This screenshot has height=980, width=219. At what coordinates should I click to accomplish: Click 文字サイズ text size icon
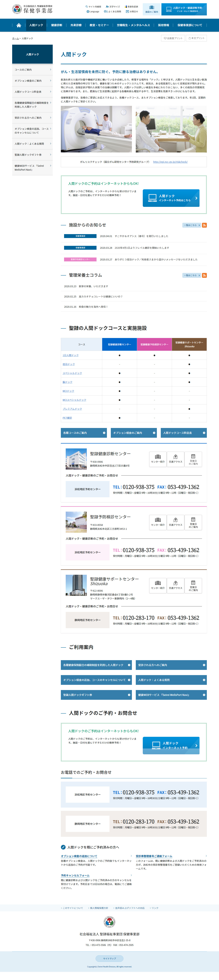tap(113, 6)
